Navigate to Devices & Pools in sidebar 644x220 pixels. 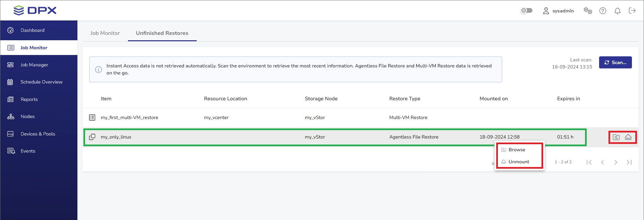[38, 134]
